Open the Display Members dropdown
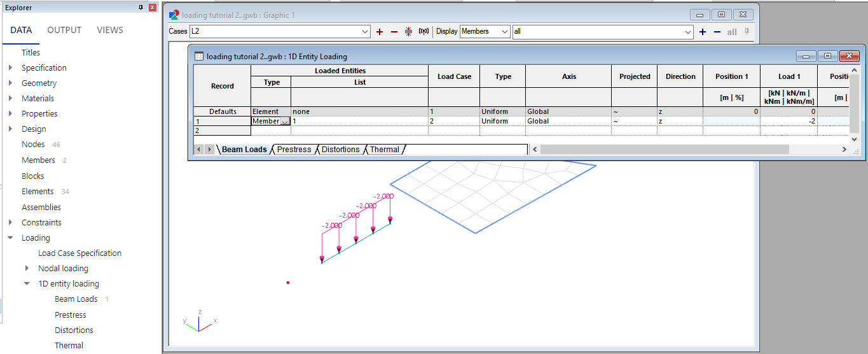Viewport: 868px width, 354px height. point(505,31)
